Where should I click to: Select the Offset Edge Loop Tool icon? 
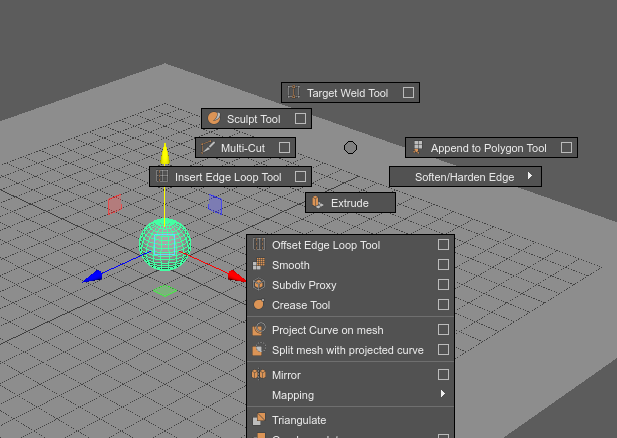pyautogui.click(x=259, y=245)
